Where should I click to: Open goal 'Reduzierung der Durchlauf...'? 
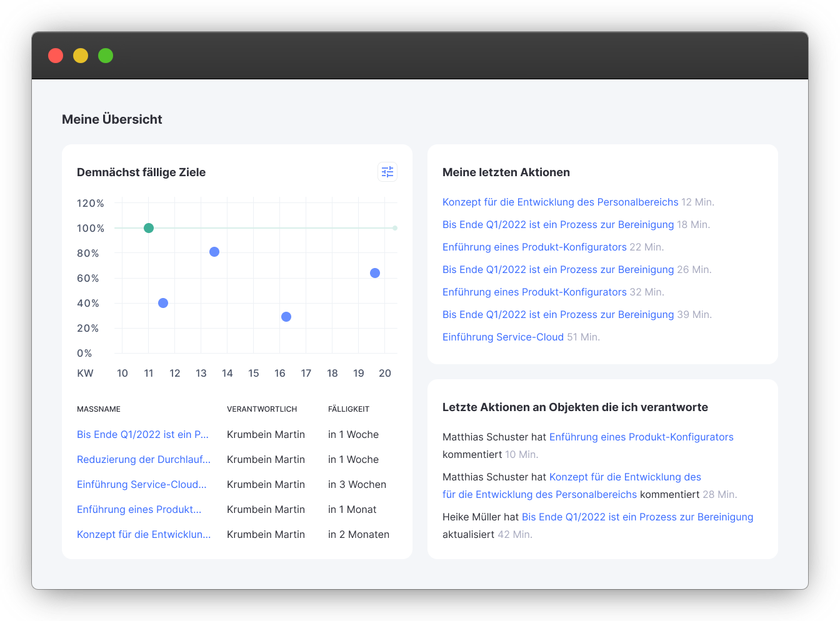point(144,459)
